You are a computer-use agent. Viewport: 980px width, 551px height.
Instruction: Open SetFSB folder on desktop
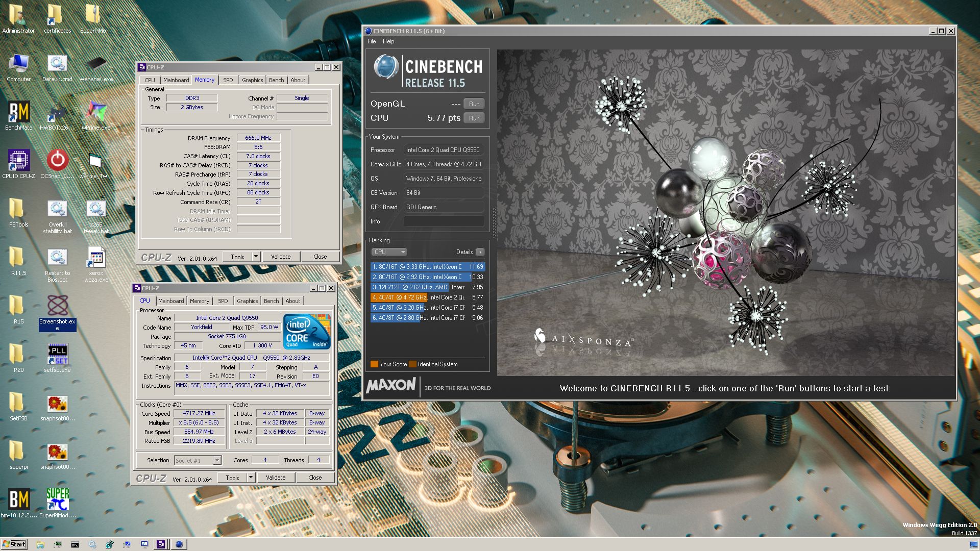tap(18, 407)
